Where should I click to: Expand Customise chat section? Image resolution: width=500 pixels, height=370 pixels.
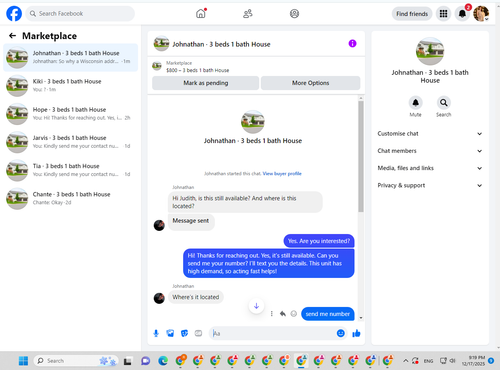(x=430, y=134)
